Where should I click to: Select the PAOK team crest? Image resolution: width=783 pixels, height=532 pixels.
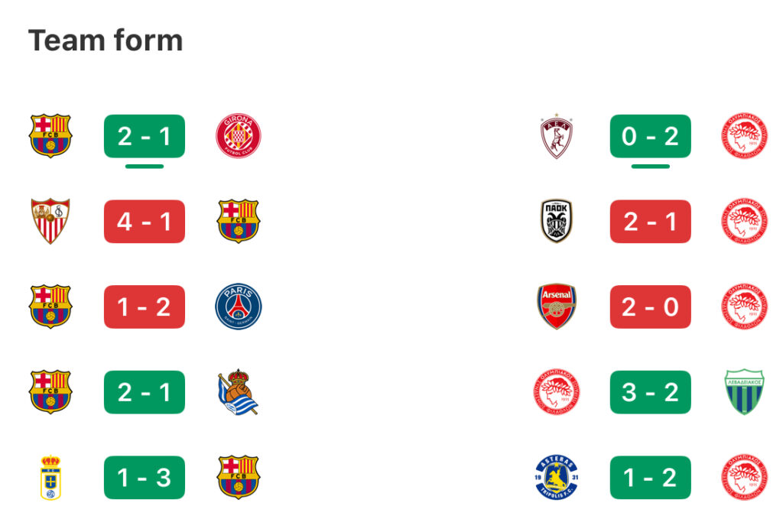557,222
